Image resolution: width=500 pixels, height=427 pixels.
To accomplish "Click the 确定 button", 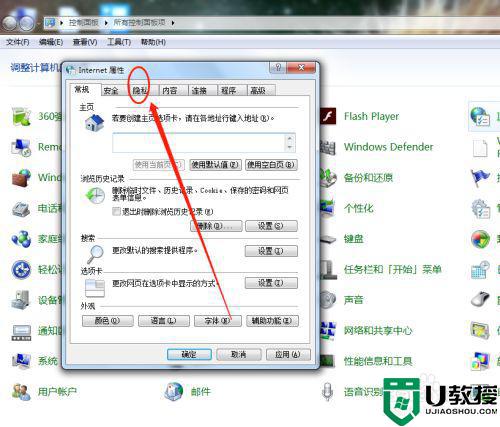I will [189, 354].
